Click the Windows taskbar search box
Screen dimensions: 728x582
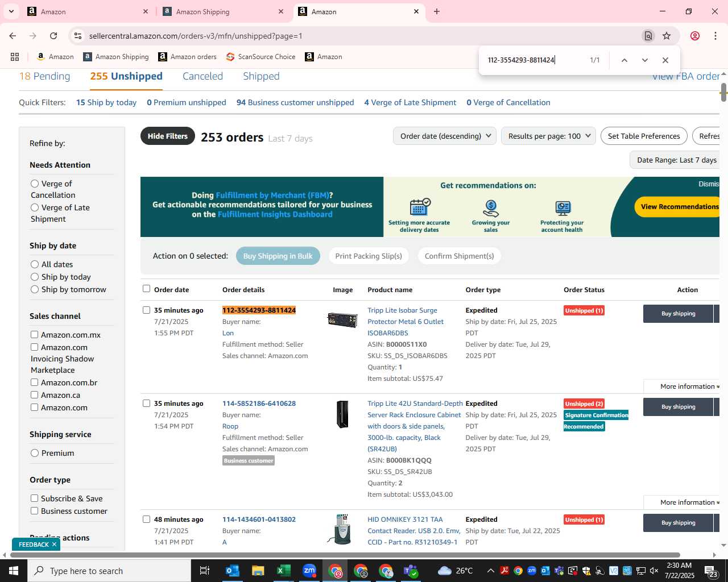(x=109, y=571)
